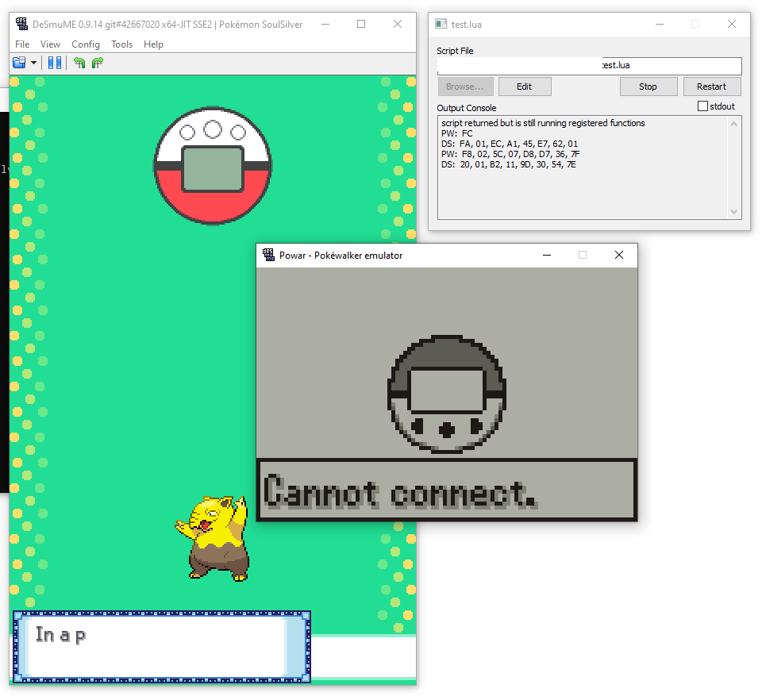This screenshot has height=700, width=762.
Task: Click the Output Console scroll up arrow
Action: coord(733,124)
